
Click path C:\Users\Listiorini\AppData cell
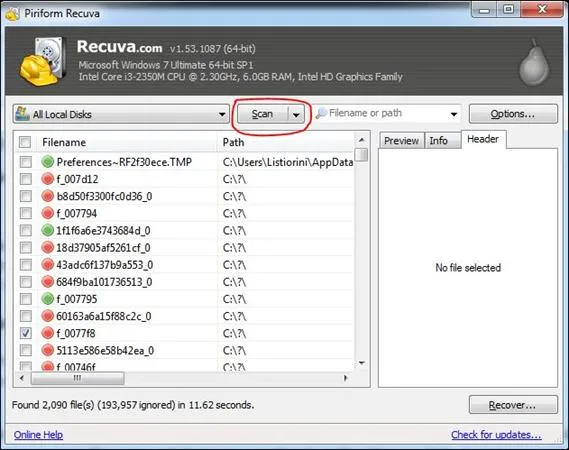(x=288, y=162)
